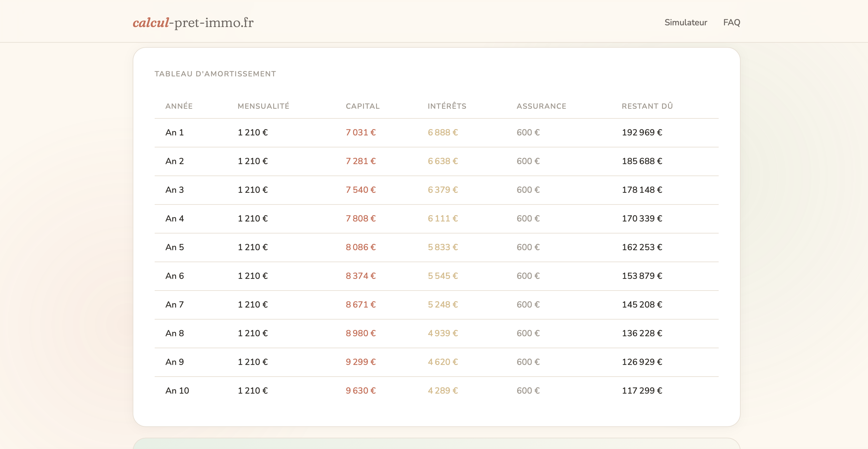
Task: Select the 'An 6' row label
Action: 175,276
